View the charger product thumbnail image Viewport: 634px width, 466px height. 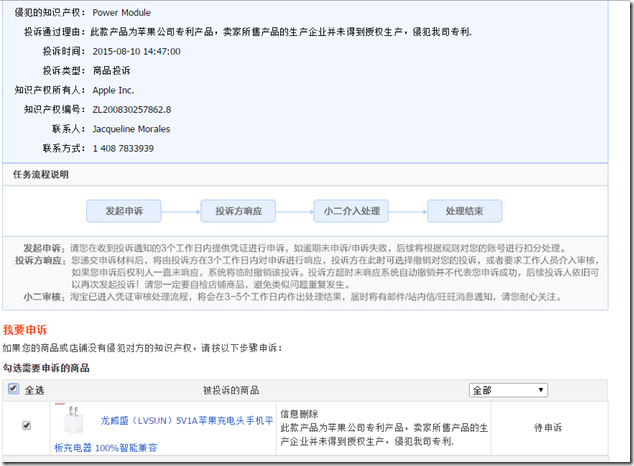[73, 421]
